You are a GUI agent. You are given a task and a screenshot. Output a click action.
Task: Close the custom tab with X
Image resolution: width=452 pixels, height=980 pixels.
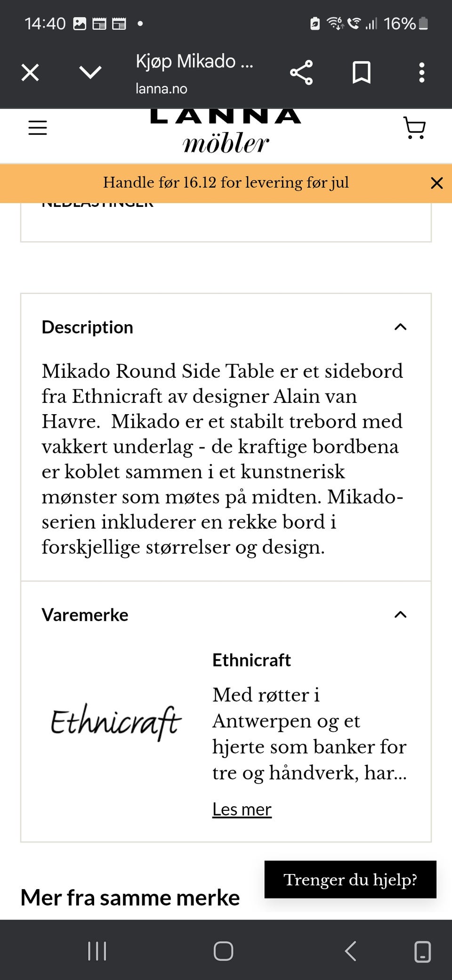30,73
